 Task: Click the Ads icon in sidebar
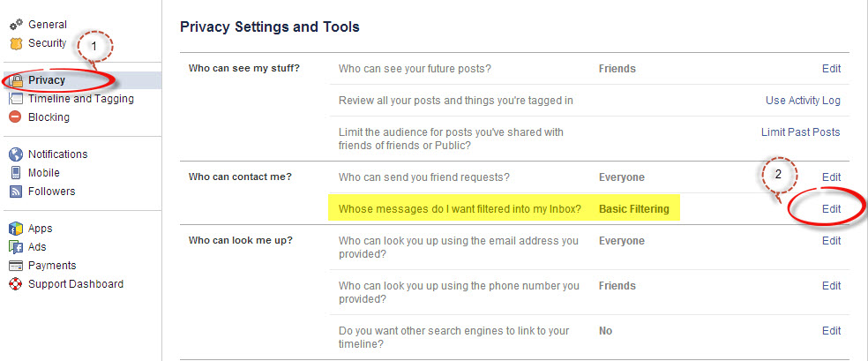15,247
